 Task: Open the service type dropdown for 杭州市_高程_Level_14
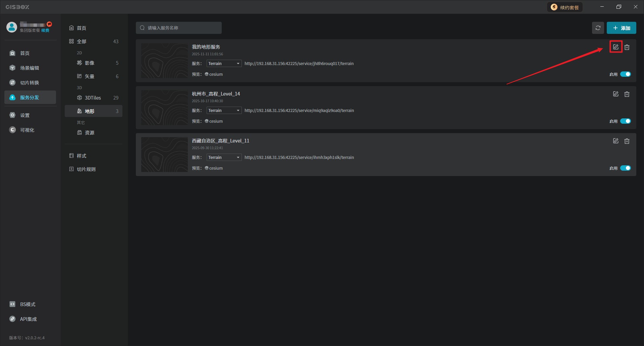[x=224, y=111]
